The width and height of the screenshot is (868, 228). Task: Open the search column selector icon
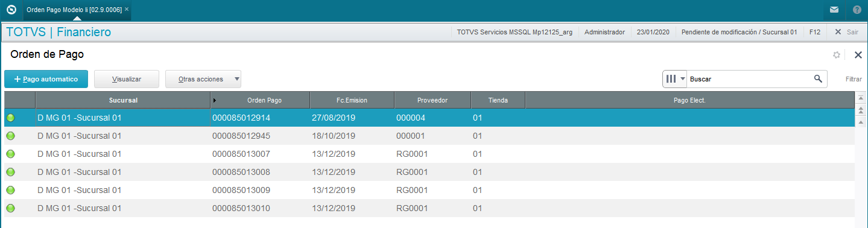point(675,78)
